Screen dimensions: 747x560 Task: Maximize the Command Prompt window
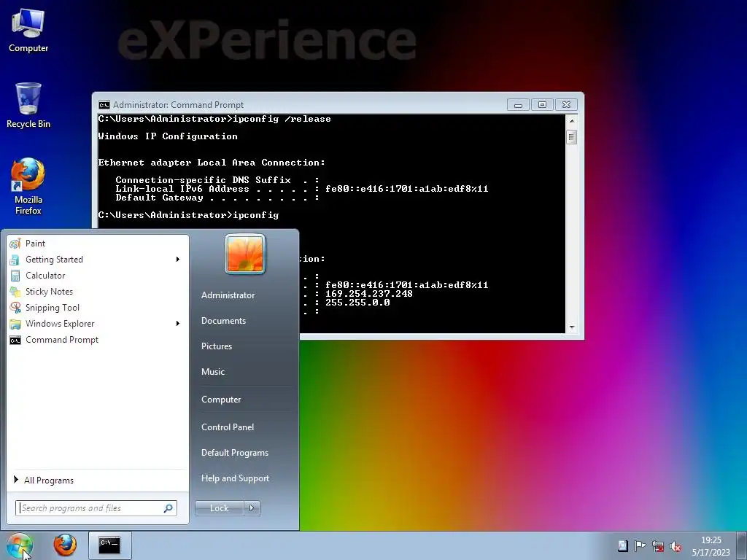pyautogui.click(x=542, y=105)
